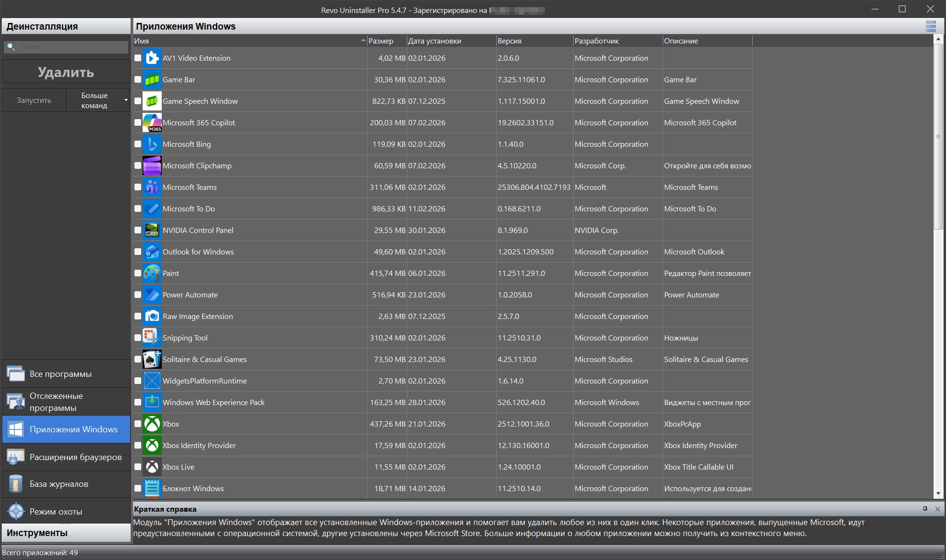Check the Game Bar checkbox
Image resolution: width=946 pixels, height=560 pixels.
[x=138, y=79]
